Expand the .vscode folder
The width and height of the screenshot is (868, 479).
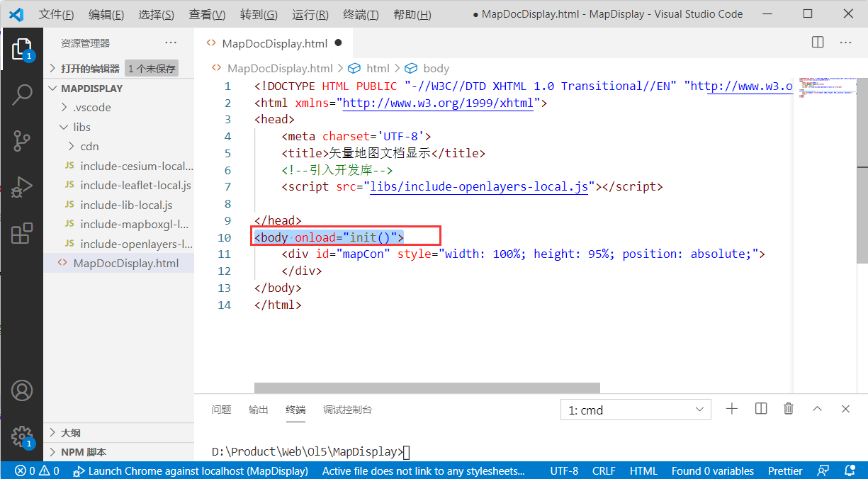[118, 108]
